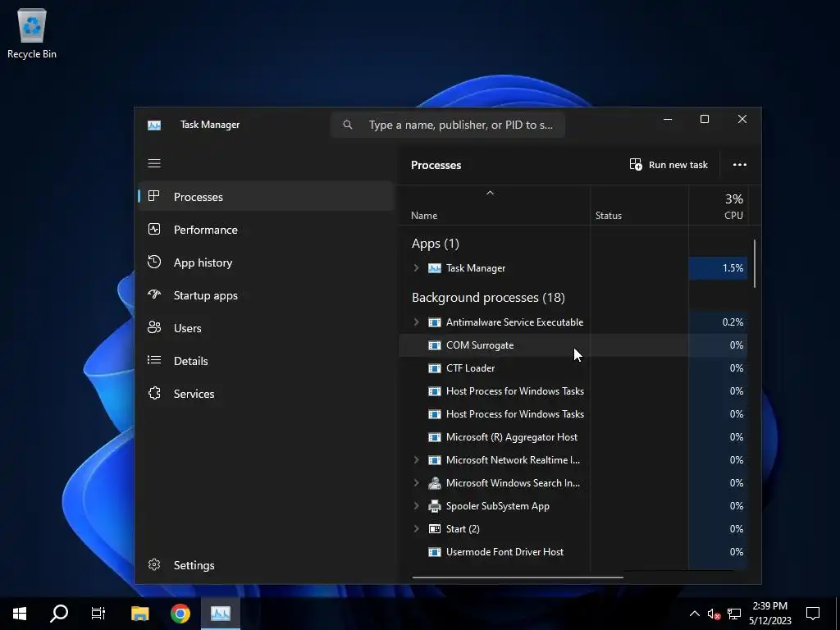Expand the Task Manager app row
The image size is (840, 630).
click(x=416, y=268)
